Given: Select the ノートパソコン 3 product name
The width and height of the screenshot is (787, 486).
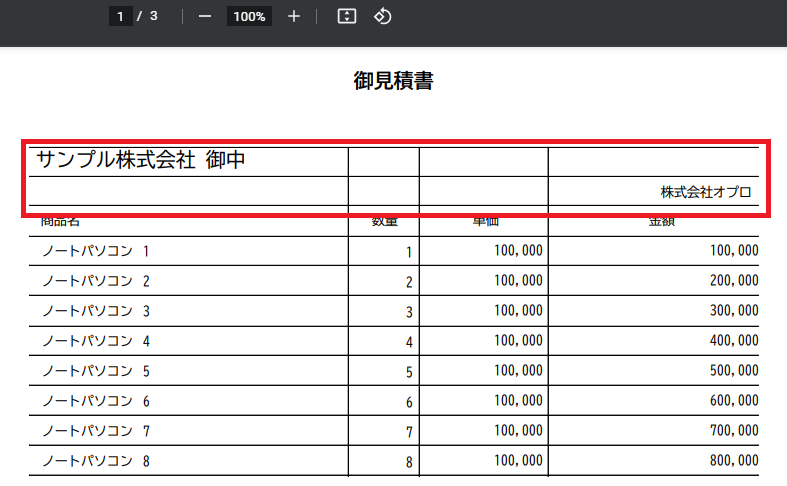Looking at the screenshot, I should click(x=96, y=311).
